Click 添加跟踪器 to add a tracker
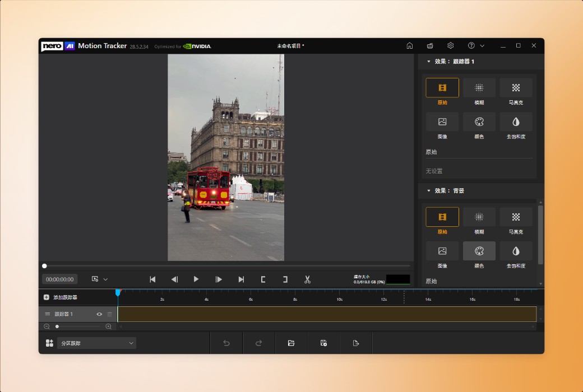 coord(61,297)
